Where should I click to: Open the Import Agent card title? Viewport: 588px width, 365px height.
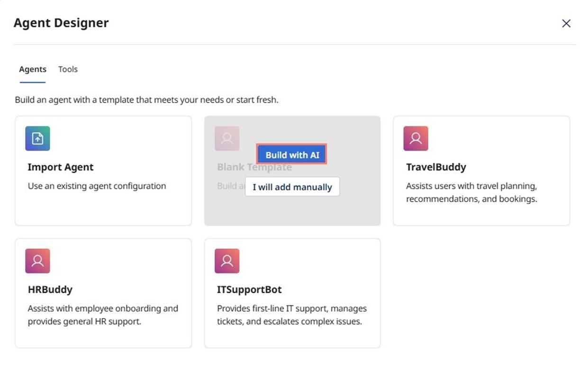[61, 167]
